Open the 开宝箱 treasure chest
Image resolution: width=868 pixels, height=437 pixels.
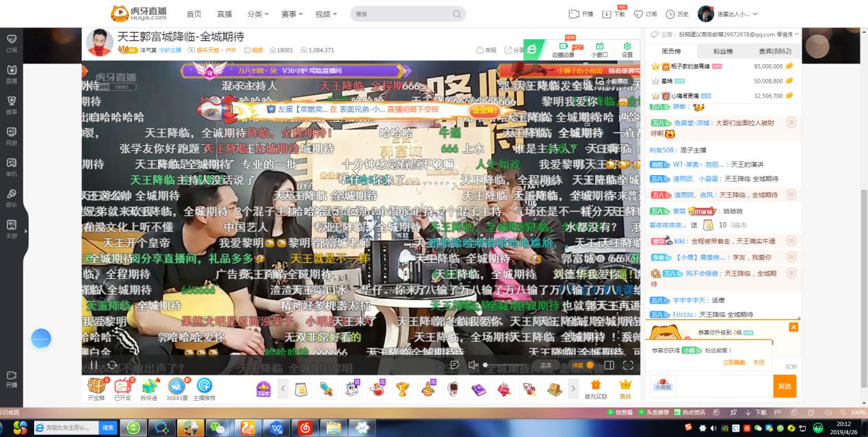tap(96, 389)
